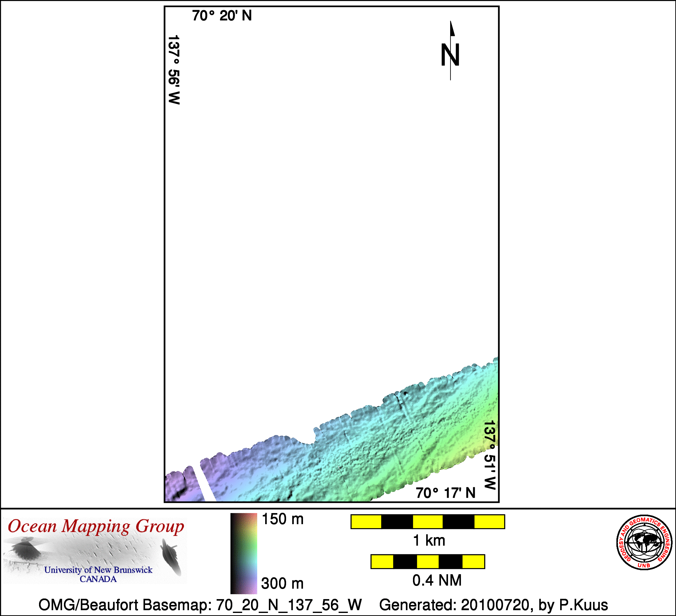The width and height of the screenshot is (676, 616).
Task: Click the 70° 20' N latitude label
Action: pyautogui.click(x=222, y=16)
